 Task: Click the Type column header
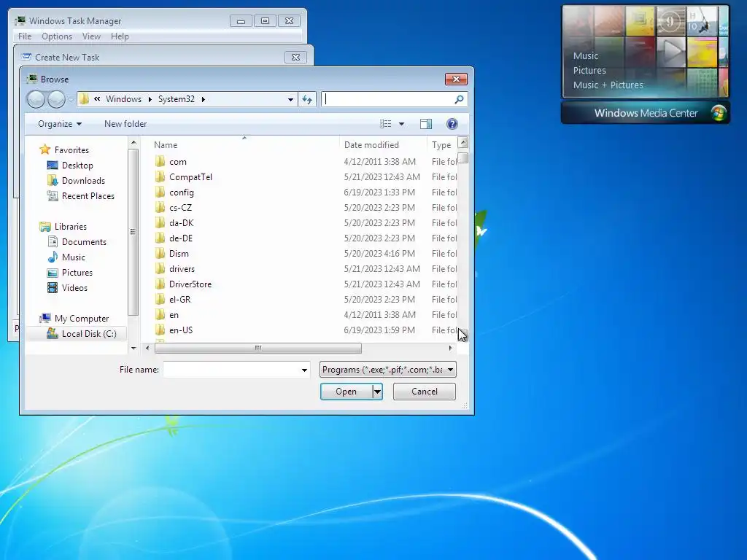pyautogui.click(x=441, y=145)
